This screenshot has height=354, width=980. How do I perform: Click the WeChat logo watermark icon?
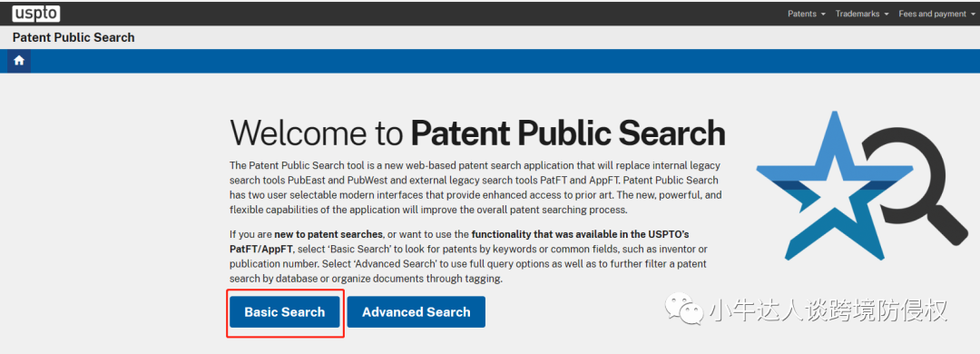point(684,309)
